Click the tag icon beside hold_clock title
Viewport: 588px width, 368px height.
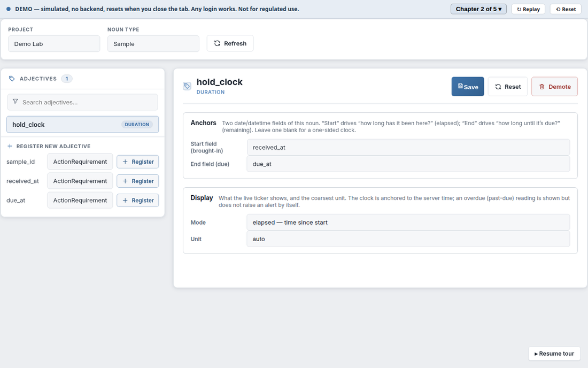tap(187, 86)
